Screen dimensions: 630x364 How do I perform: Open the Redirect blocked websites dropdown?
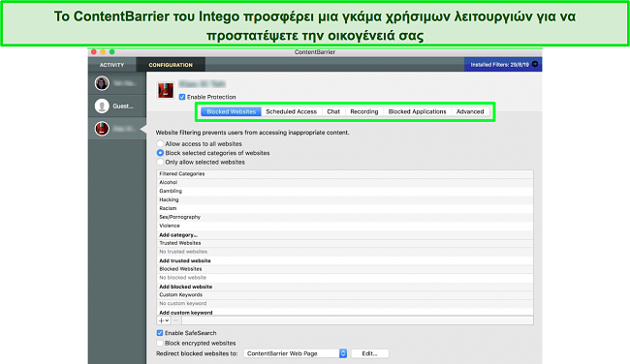click(x=296, y=353)
